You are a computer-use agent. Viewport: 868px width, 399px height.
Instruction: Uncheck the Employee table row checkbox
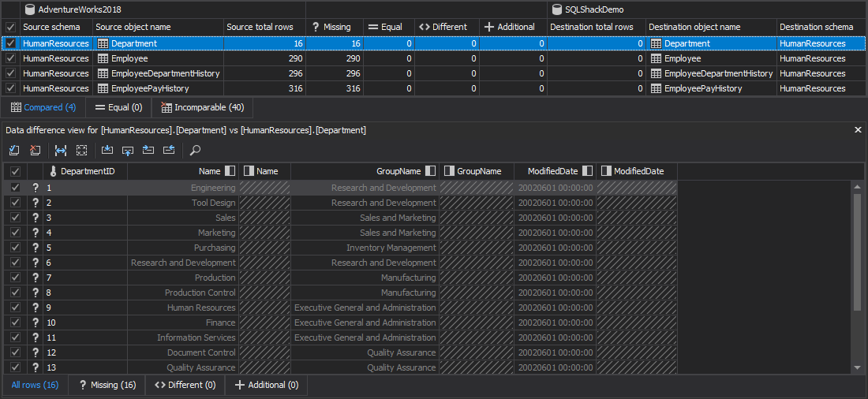click(x=10, y=58)
